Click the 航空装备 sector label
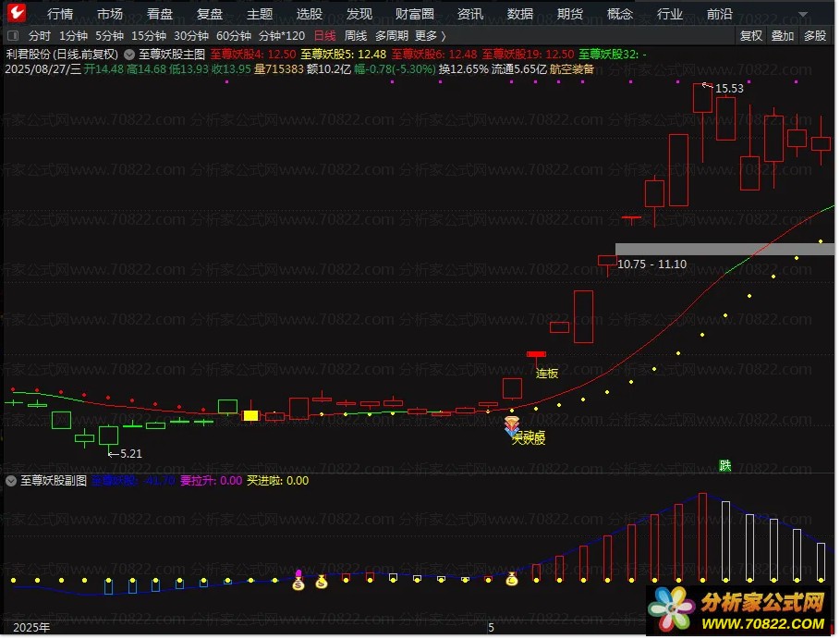 572,69
